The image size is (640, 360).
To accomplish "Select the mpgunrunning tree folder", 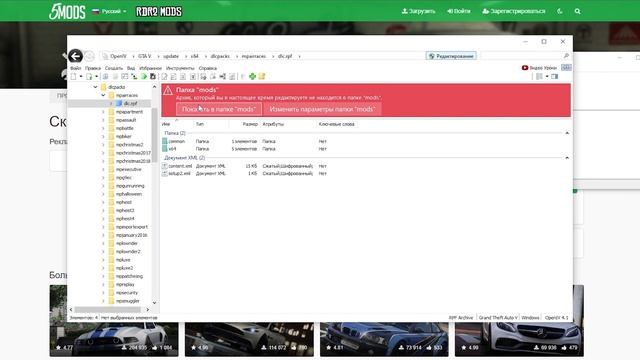I will pyautogui.click(x=130, y=186).
